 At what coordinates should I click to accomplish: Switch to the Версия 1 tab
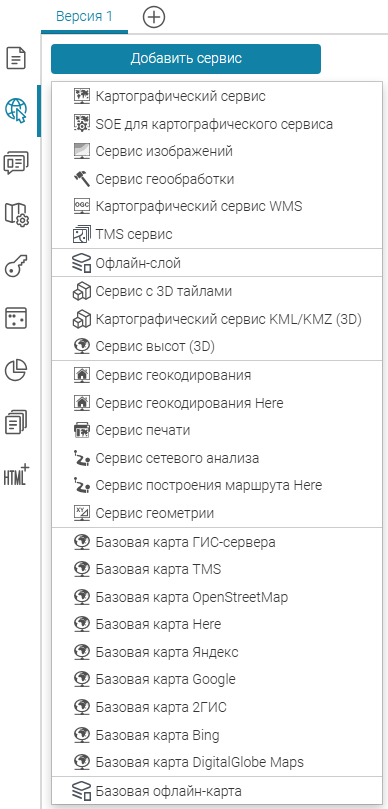click(x=84, y=16)
